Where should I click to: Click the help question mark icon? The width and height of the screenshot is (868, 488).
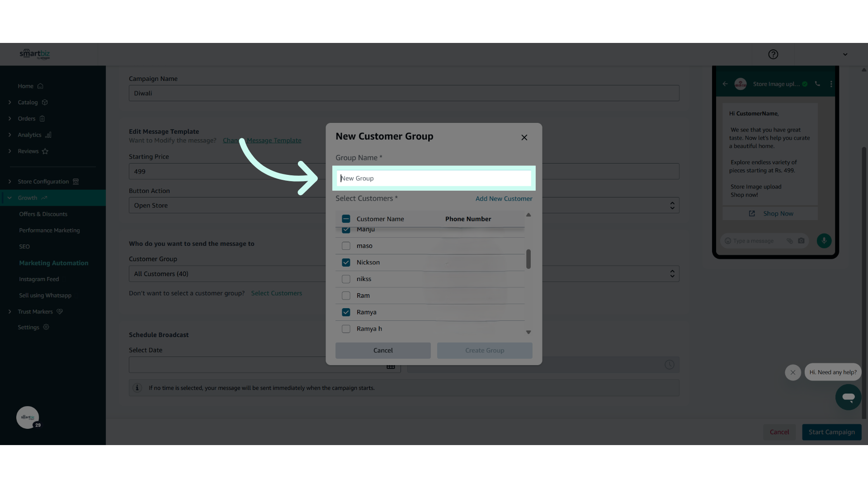[773, 54]
